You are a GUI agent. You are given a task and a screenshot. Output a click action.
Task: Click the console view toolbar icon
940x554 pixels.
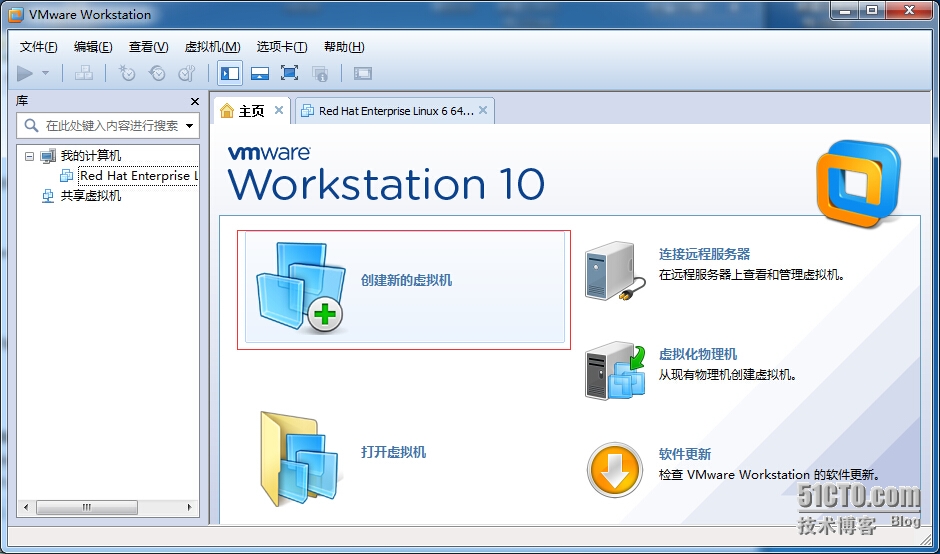pos(363,73)
